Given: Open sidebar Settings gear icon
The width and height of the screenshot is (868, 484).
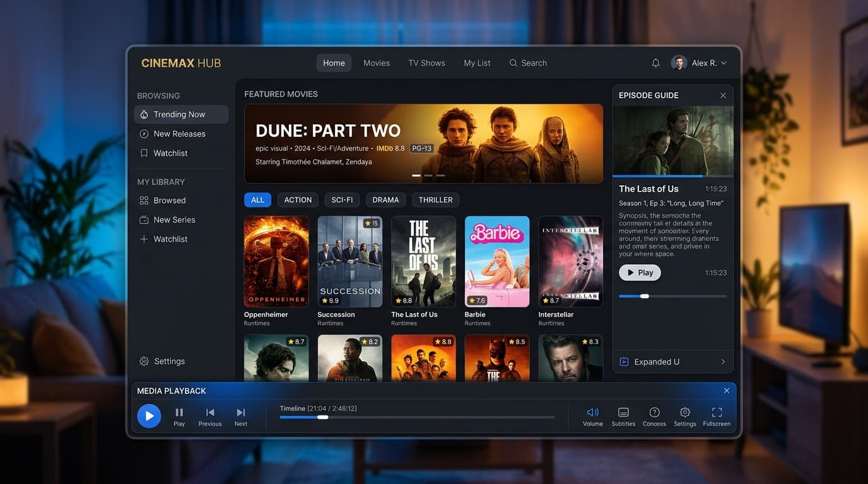Looking at the screenshot, I should tap(144, 361).
